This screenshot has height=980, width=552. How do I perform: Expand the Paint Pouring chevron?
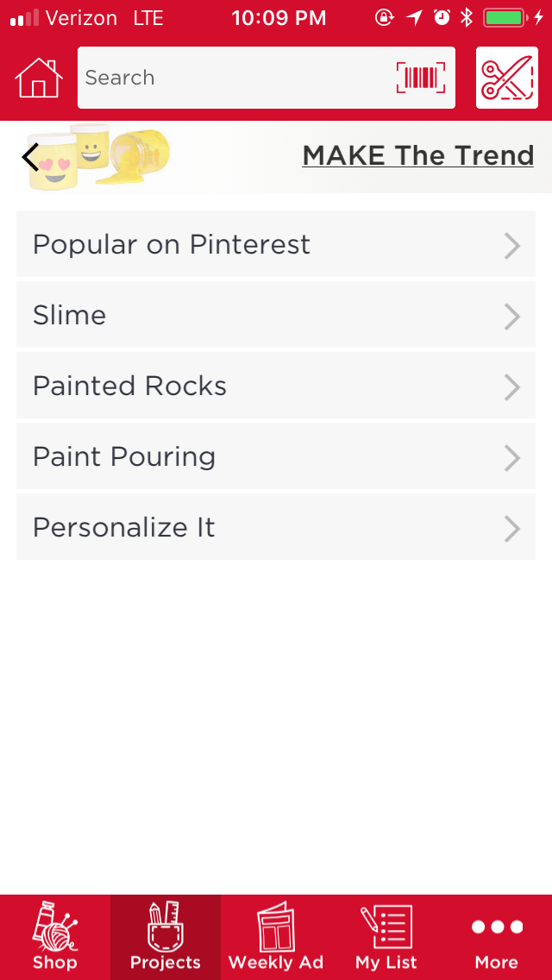click(x=512, y=458)
